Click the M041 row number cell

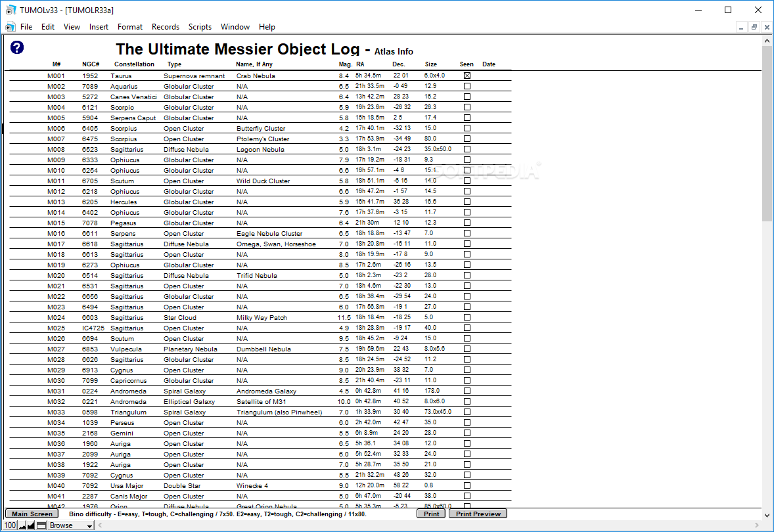coord(56,496)
